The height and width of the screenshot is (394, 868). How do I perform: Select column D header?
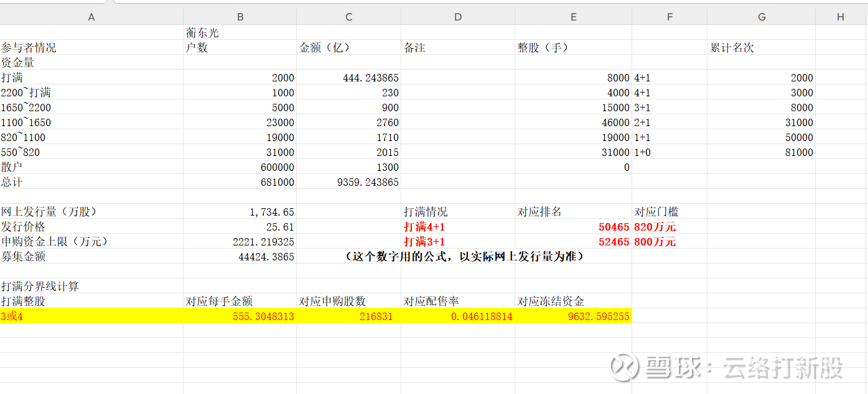click(458, 17)
